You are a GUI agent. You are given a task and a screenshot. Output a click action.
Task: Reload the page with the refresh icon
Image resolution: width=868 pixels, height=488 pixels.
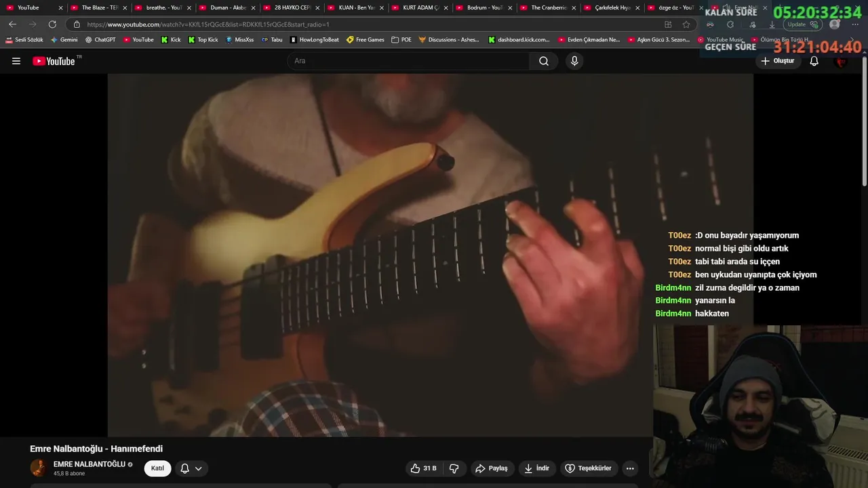click(x=52, y=24)
